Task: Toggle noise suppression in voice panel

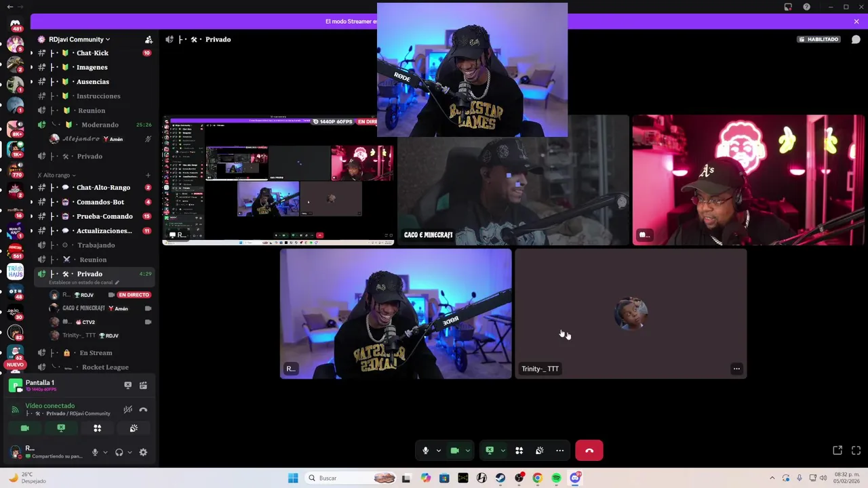Action: click(127, 409)
